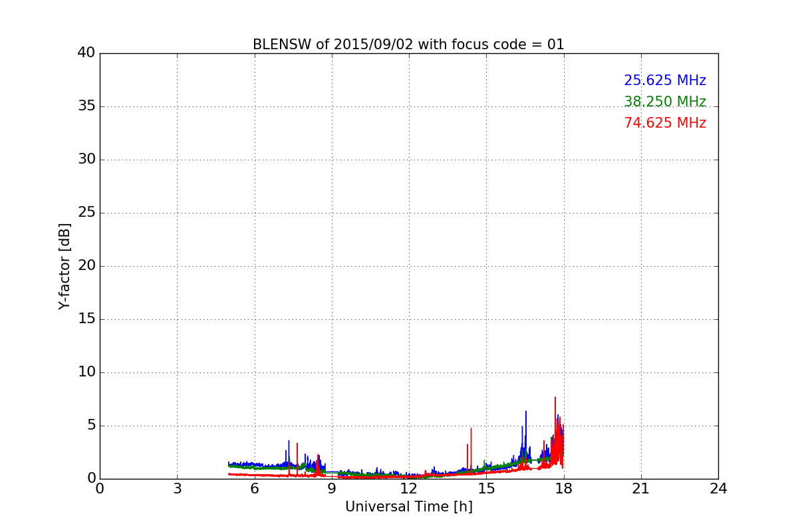Select the 25.625 MHz legend label
Screen dimensions: 798x532
tap(665, 80)
